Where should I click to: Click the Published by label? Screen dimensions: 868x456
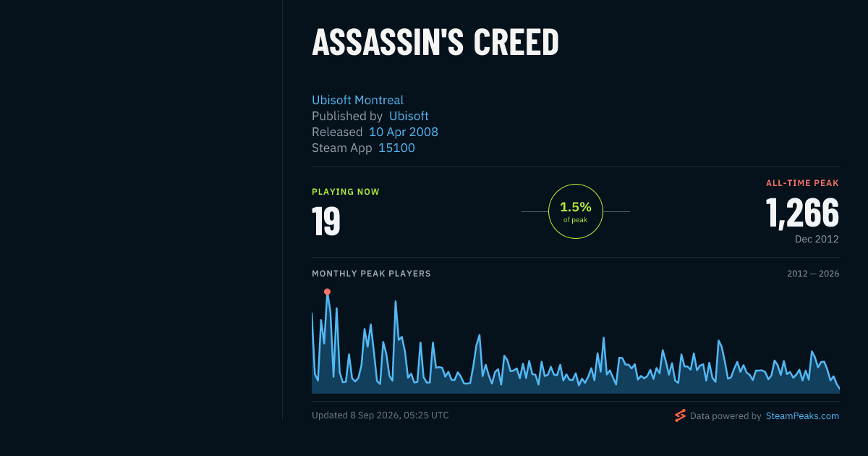coord(347,116)
